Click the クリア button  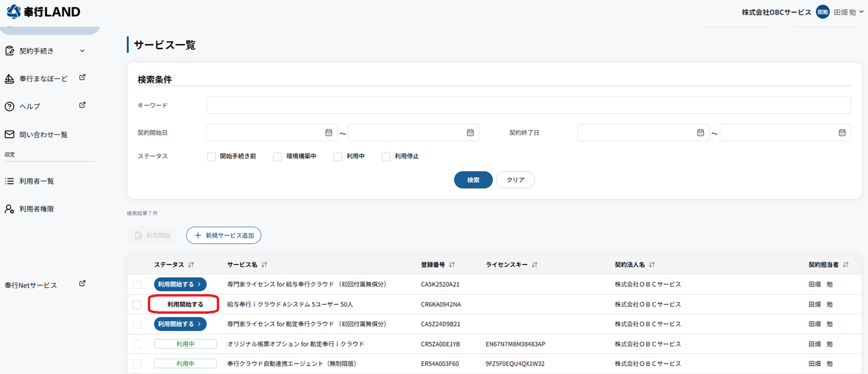(x=515, y=180)
